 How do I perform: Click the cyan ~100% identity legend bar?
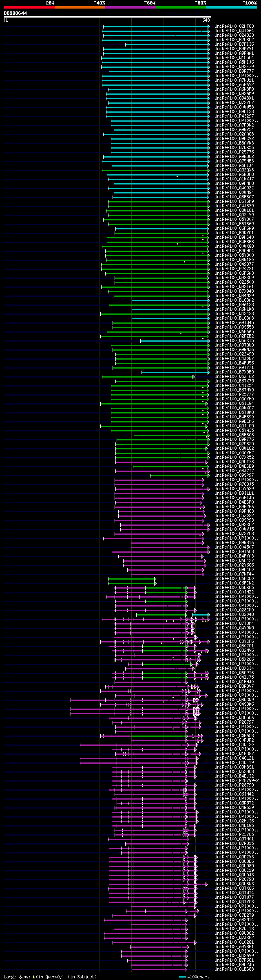pyautogui.click(x=232, y=7)
